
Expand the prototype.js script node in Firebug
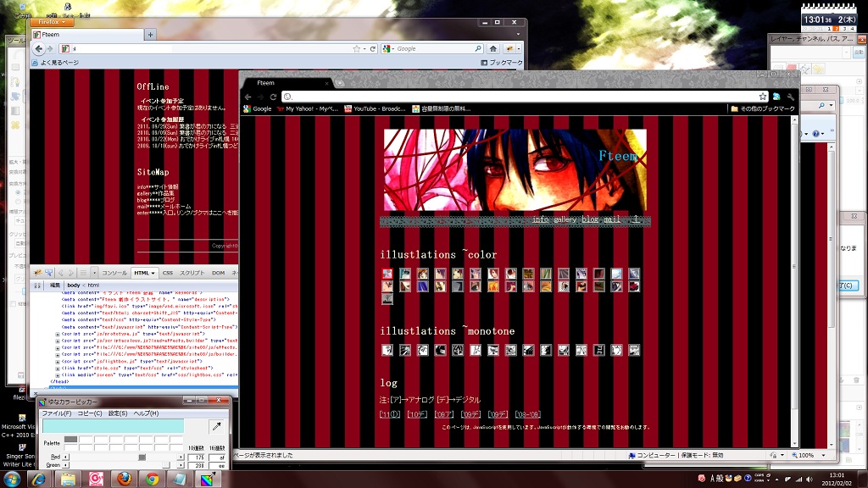coord(58,334)
